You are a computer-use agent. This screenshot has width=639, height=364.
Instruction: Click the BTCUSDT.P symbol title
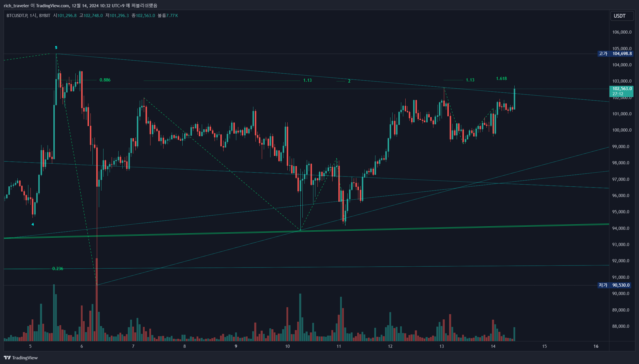pyautogui.click(x=17, y=15)
